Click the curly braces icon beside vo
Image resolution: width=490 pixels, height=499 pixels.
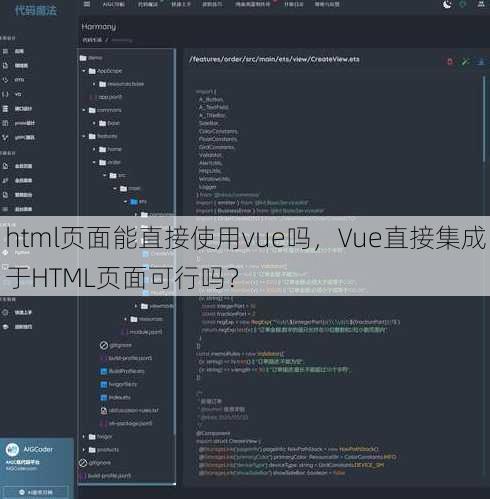pos(5,94)
